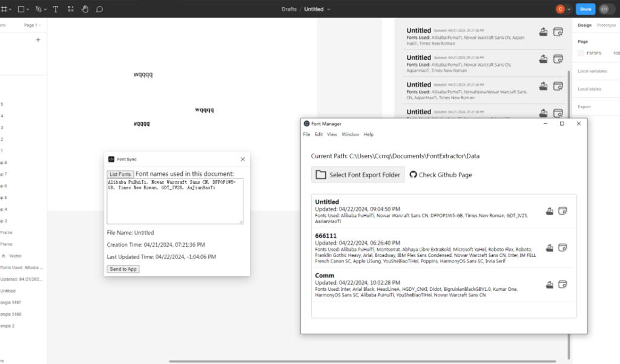Expand the Pen tool dropdown arrow
The width and height of the screenshot is (620, 364).
coord(46,9)
